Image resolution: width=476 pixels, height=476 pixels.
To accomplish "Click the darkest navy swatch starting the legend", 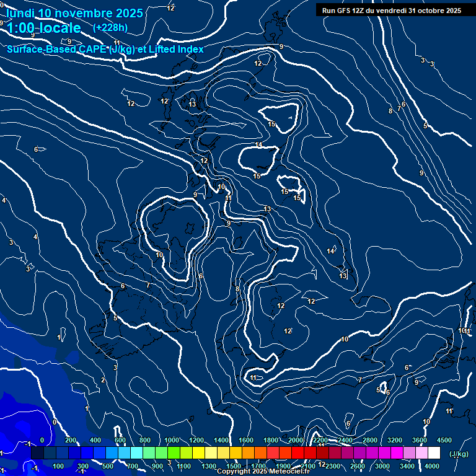I will click(x=37, y=452).
